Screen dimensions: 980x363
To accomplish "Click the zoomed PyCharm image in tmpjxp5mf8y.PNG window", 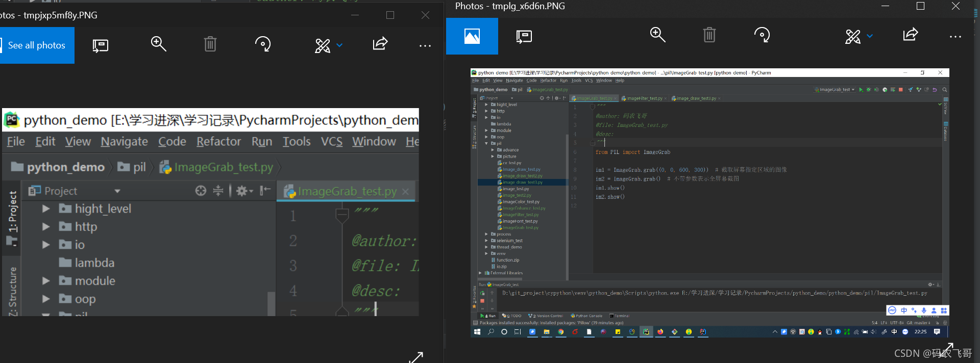I will click(211, 212).
